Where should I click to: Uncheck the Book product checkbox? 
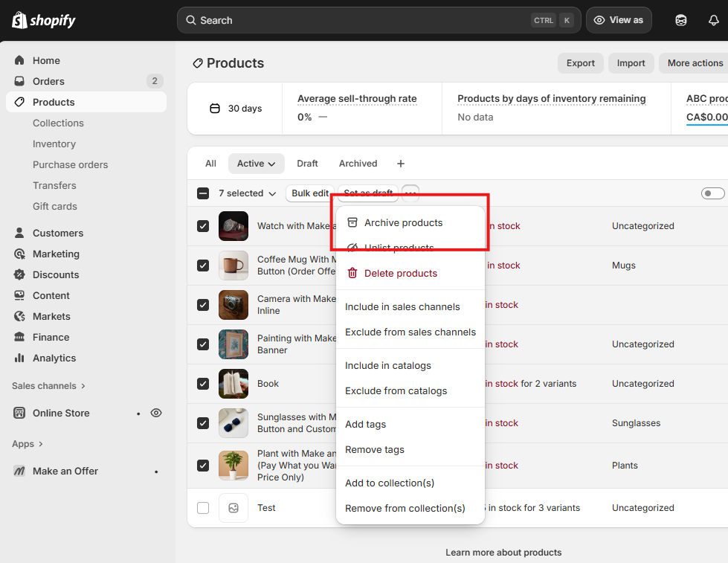[x=203, y=384]
